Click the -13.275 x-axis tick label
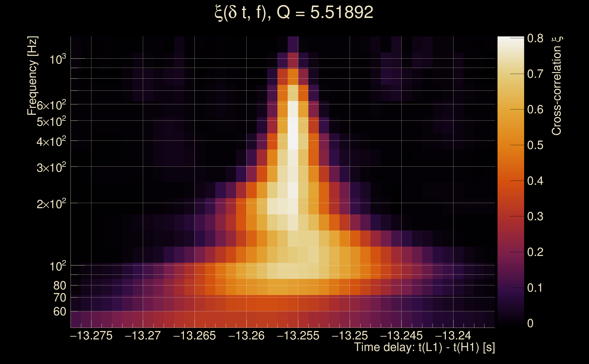 [x=91, y=336]
